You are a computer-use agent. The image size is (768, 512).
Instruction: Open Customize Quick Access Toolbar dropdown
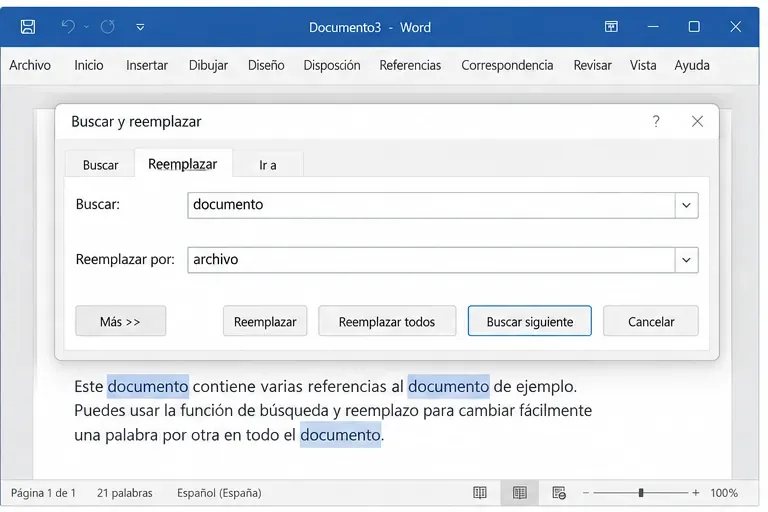pos(140,27)
